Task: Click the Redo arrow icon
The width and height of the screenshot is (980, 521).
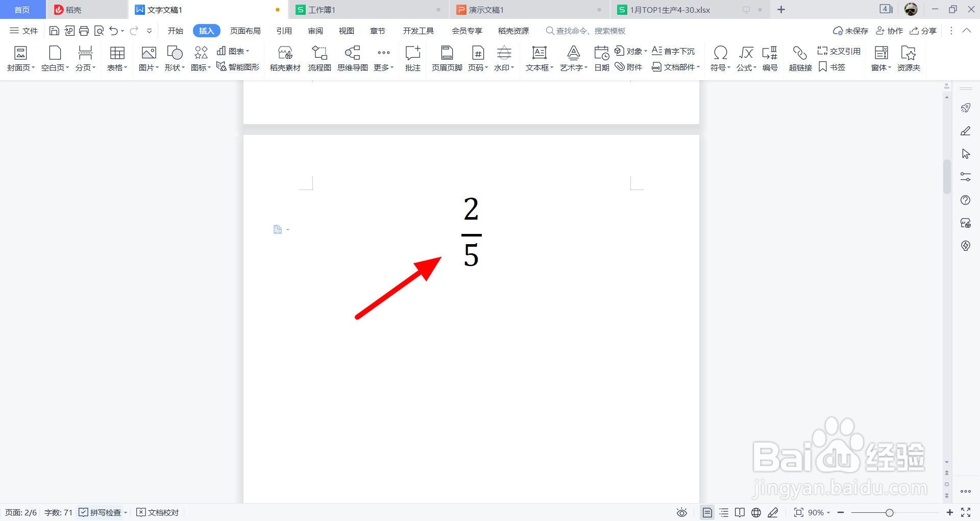Action: tap(134, 31)
